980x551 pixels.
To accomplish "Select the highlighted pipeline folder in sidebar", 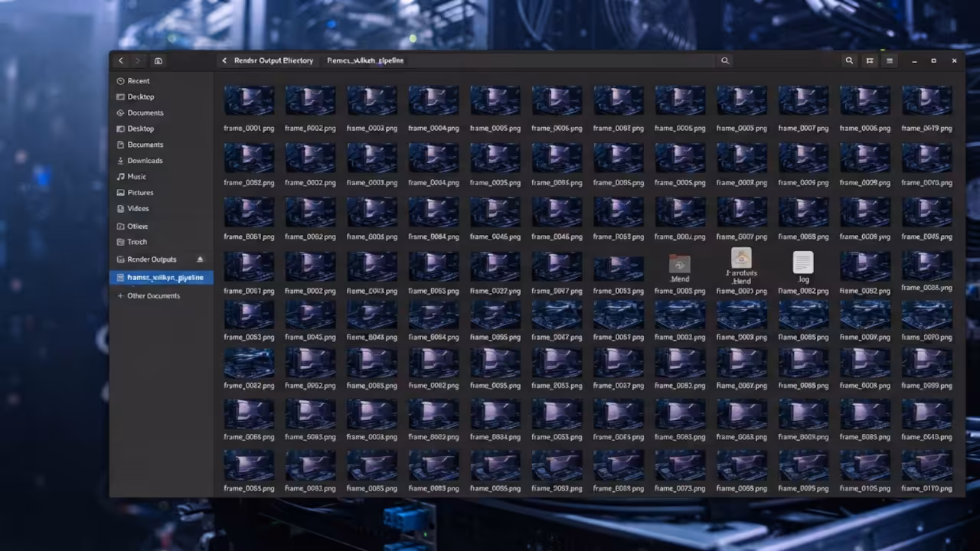I will (x=161, y=278).
